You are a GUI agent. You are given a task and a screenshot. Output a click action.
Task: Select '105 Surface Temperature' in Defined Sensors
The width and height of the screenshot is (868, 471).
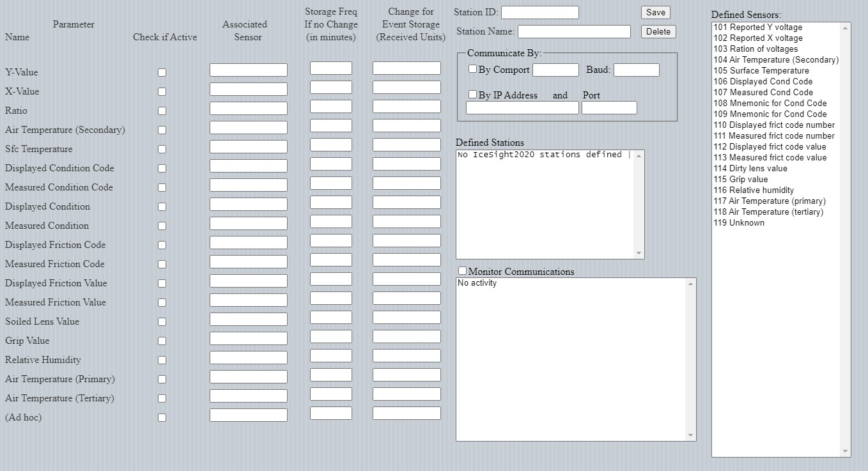[x=761, y=70]
